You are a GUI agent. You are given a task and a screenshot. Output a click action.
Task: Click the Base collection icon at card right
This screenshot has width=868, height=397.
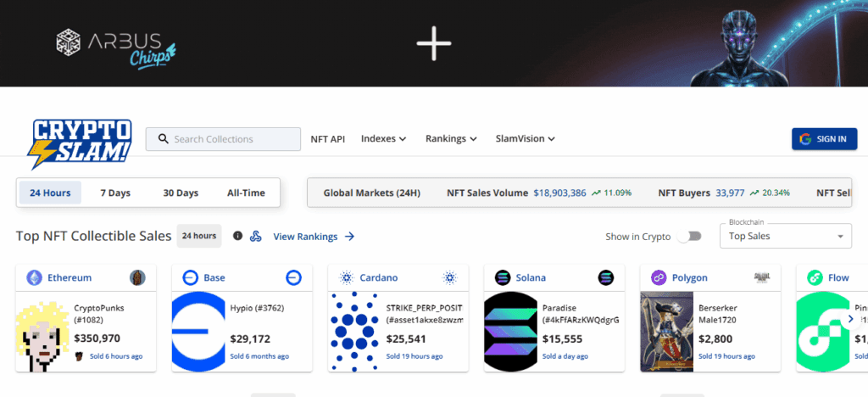[x=293, y=278]
